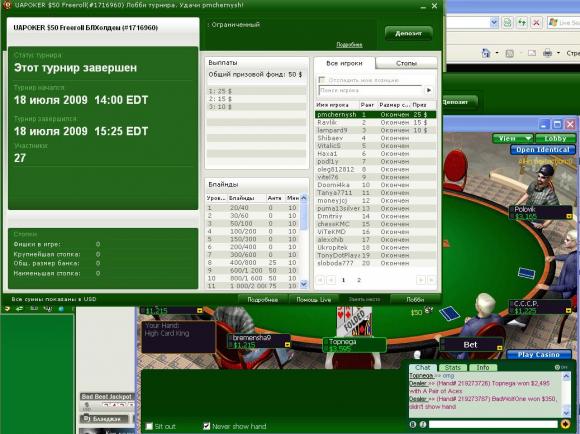Expand the browser address bar dropdown
Image resolution: width=580 pixels, height=434 pixels.
(x=494, y=23)
